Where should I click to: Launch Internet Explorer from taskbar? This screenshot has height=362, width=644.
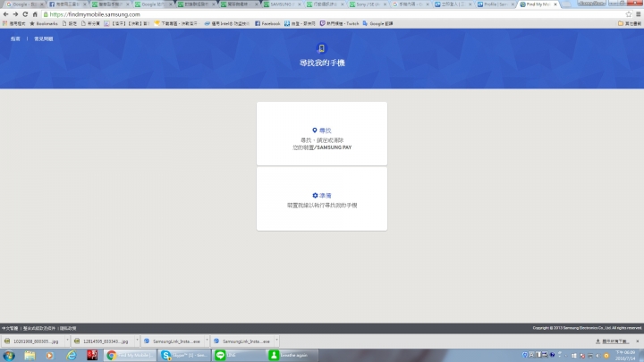(71, 356)
